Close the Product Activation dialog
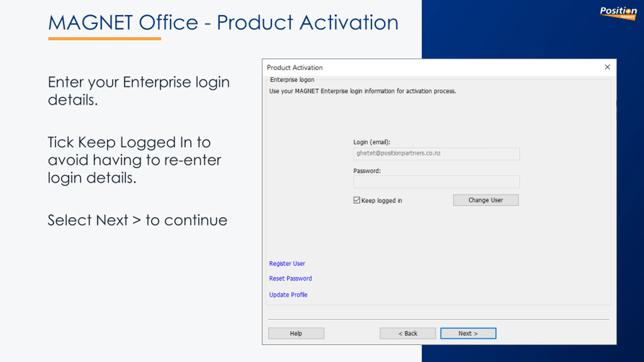Viewport: 644px width, 362px height. 607,67
